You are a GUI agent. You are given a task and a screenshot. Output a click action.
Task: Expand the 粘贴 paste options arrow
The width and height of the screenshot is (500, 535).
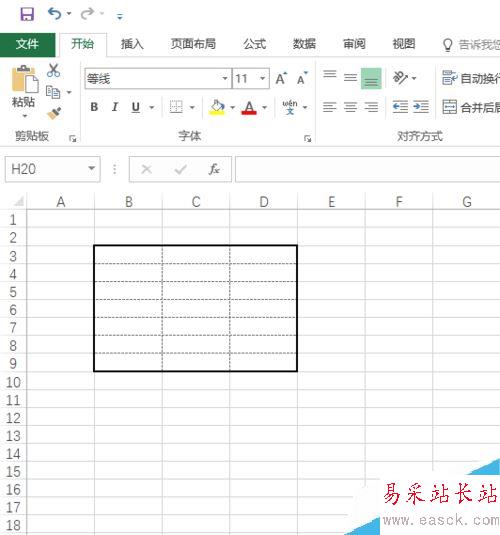[x=24, y=116]
